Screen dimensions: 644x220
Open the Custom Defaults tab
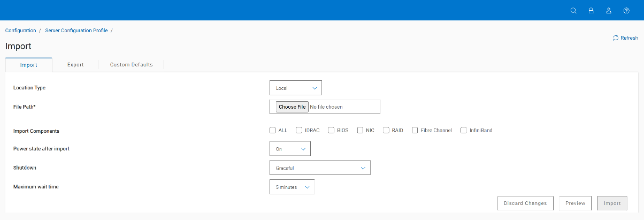(x=132, y=65)
